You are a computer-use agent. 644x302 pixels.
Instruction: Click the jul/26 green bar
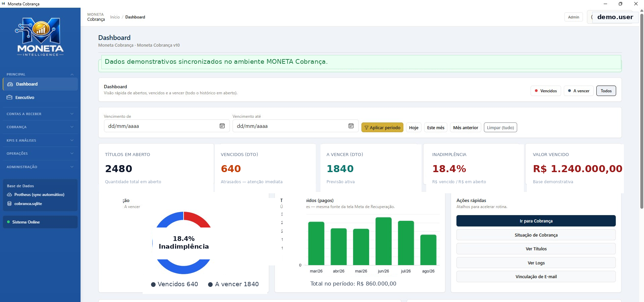click(x=406, y=243)
